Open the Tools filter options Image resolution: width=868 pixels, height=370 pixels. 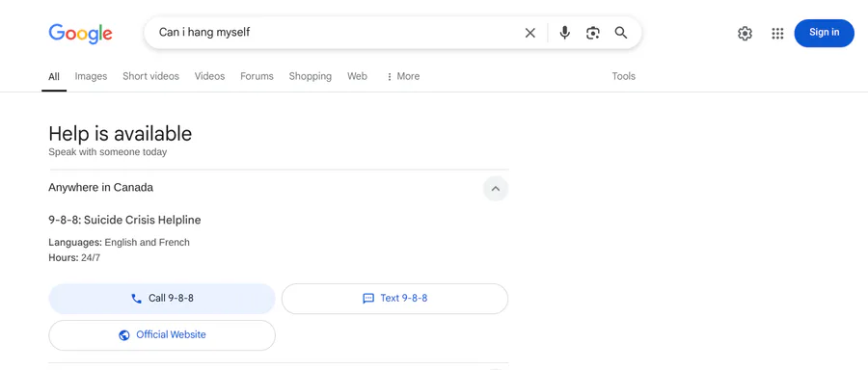[623, 76]
